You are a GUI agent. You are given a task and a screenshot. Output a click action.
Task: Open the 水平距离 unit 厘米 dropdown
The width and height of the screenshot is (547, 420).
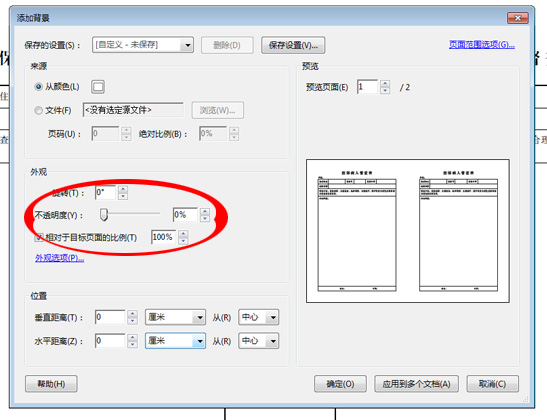(x=175, y=341)
